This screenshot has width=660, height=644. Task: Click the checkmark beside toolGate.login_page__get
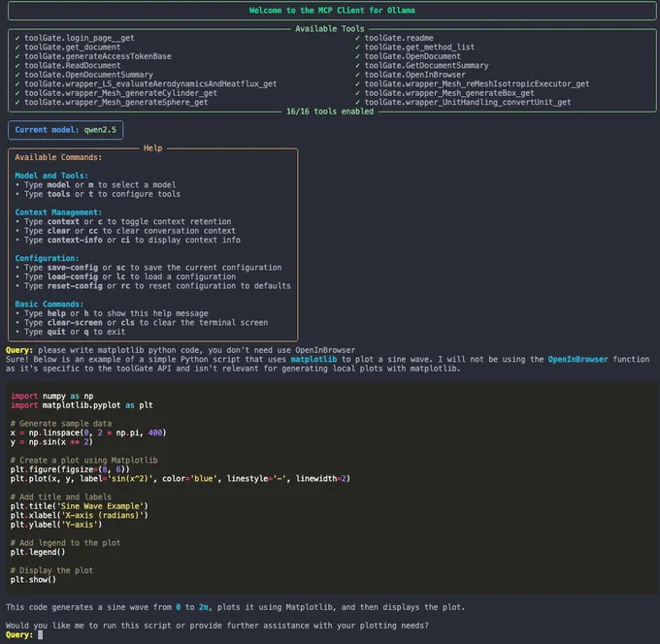(x=17, y=38)
